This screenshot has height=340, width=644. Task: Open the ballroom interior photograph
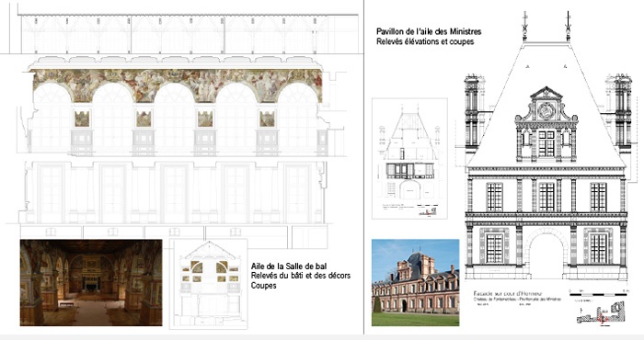click(x=91, y=283)
